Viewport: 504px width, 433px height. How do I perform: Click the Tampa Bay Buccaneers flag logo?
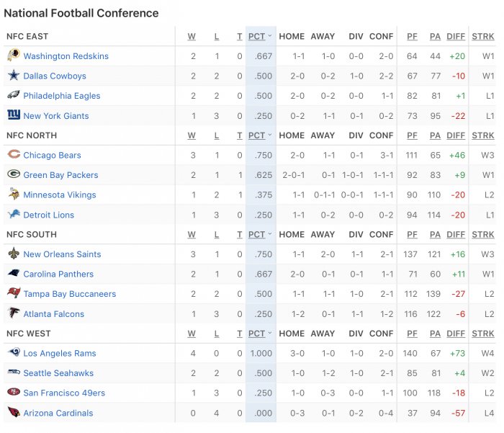click(x=14, y=293)
